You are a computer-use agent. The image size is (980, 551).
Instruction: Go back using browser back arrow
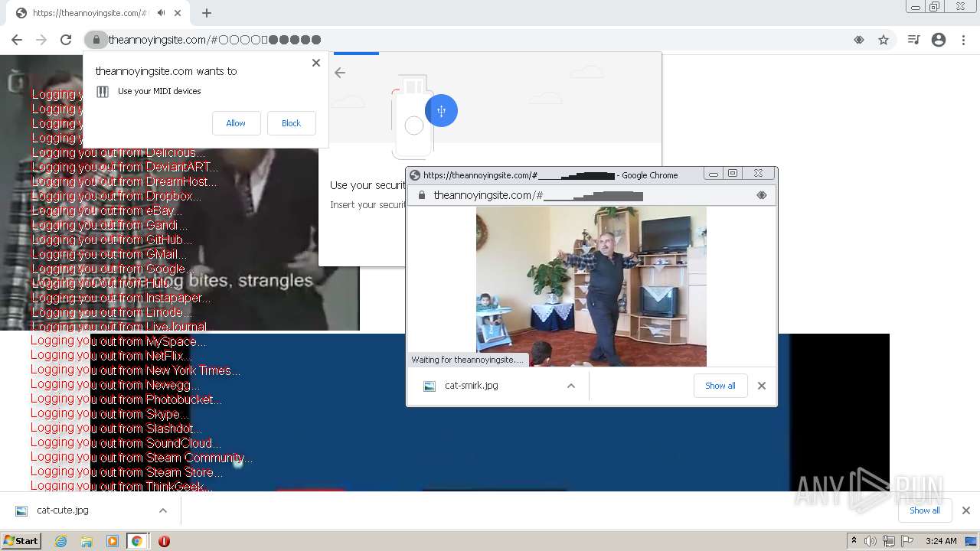click(17, 40)
